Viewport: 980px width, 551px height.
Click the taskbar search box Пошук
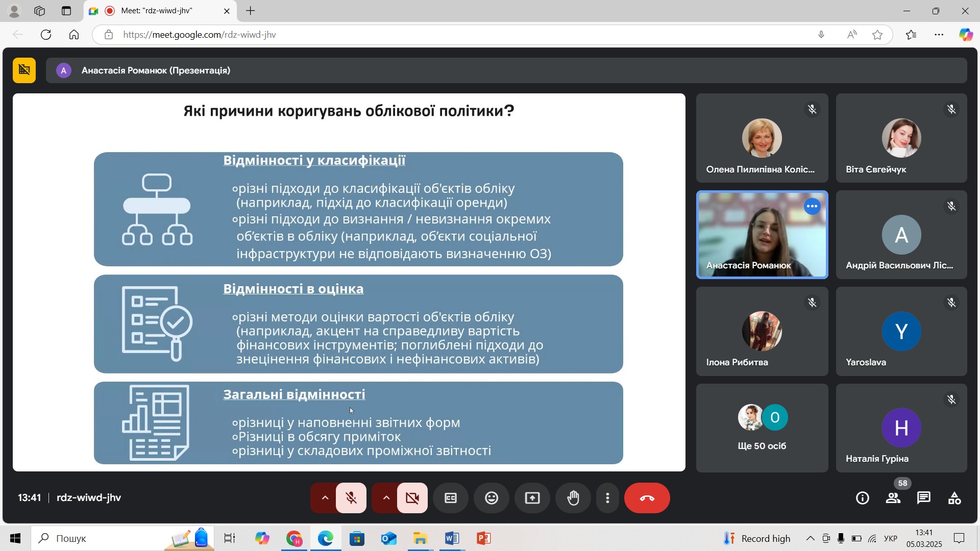click(122, 538)
